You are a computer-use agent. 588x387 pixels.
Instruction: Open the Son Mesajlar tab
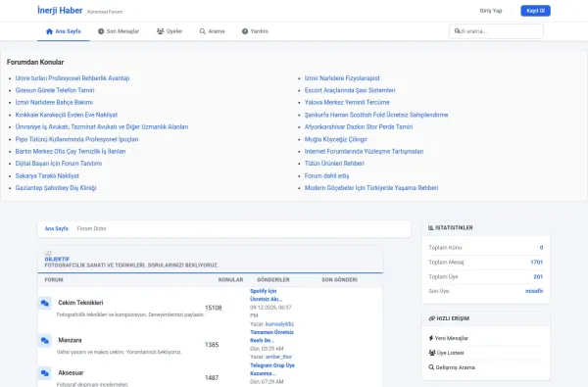click(119, 31)
